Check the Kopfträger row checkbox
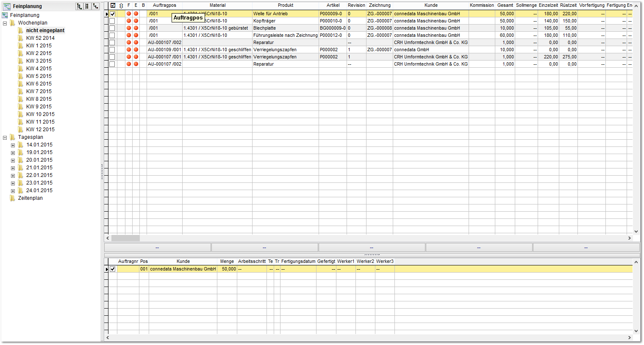 click(x=112, y=21)
